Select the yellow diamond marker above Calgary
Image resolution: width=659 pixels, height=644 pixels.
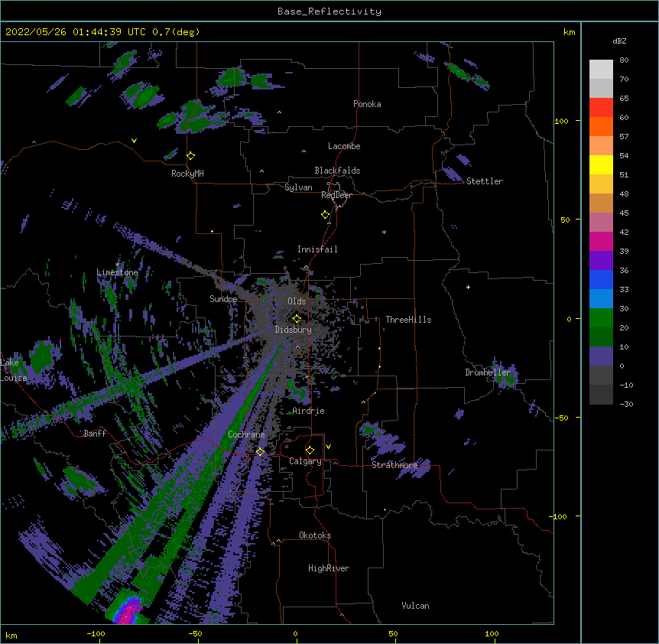pos(310,450)
